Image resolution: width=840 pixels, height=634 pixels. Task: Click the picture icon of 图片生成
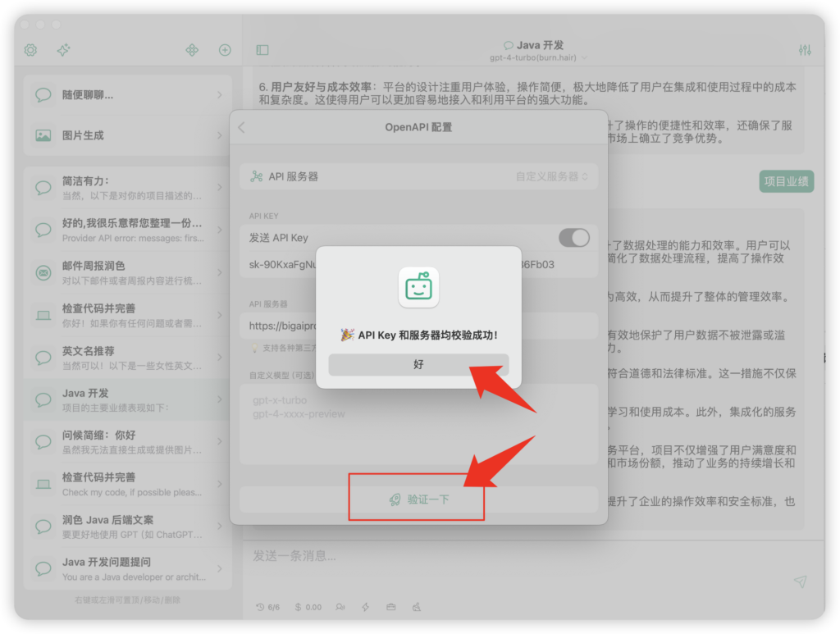[x=43, y=135]
